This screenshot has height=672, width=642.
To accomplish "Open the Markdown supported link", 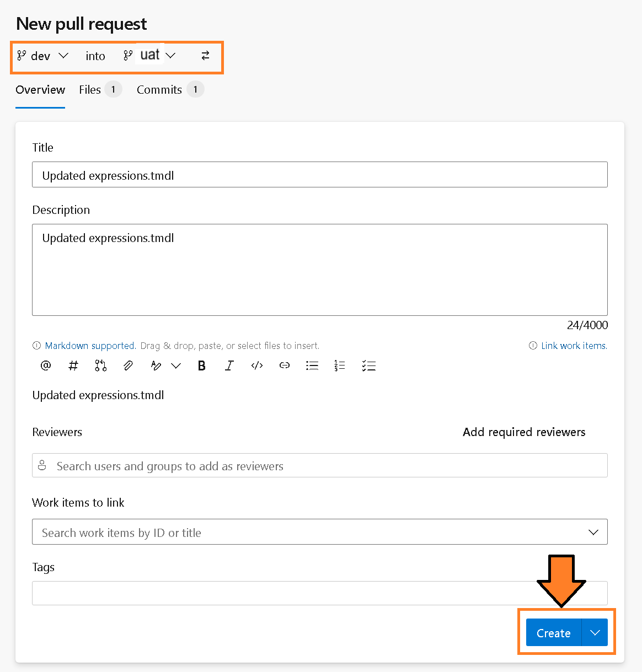I will (x=89, y=346).
